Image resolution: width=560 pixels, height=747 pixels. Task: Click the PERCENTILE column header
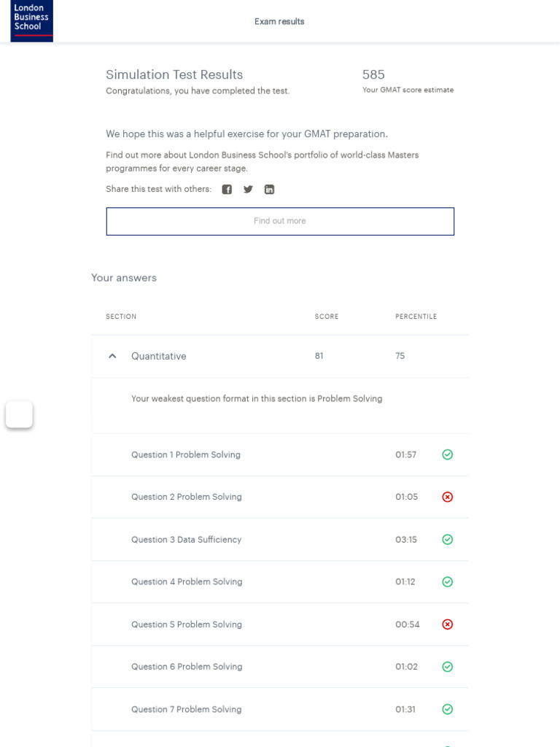click(416, 317)
